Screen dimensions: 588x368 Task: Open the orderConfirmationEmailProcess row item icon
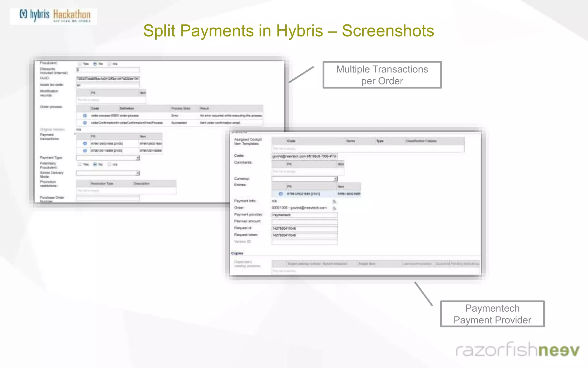click(x=85, y=123)
